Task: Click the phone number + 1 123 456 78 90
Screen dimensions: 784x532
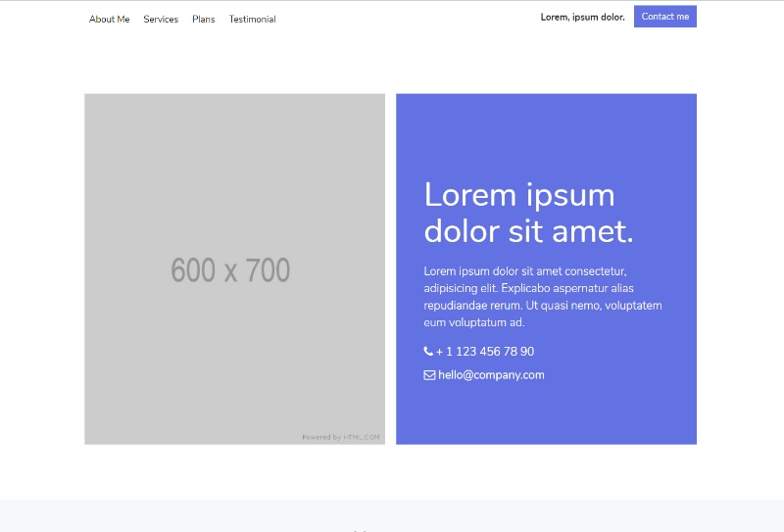Action: coord(485,351)
